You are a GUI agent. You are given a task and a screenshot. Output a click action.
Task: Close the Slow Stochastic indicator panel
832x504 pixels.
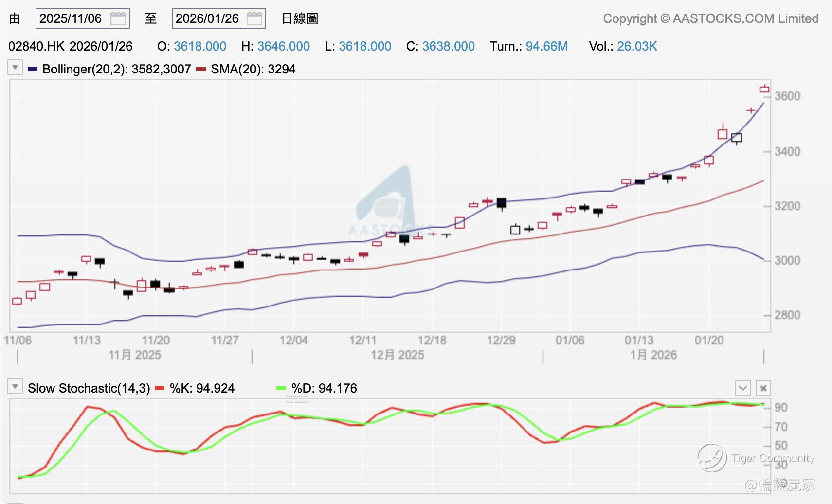click(763, 388)
